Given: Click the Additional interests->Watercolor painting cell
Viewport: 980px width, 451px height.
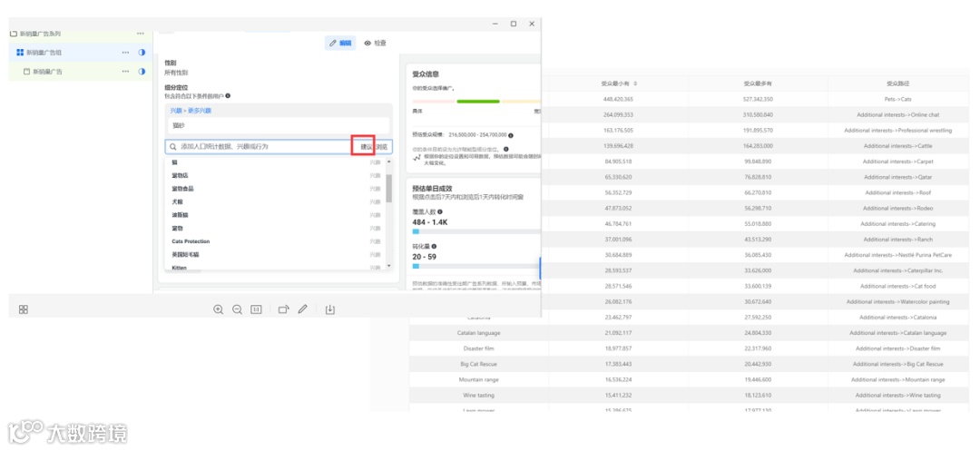Looking at the screenshot, I should [897, 301].
